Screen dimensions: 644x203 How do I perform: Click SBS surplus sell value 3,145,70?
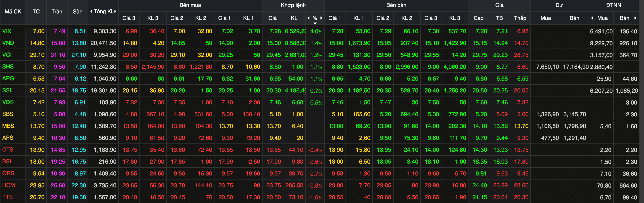point(574,114)
